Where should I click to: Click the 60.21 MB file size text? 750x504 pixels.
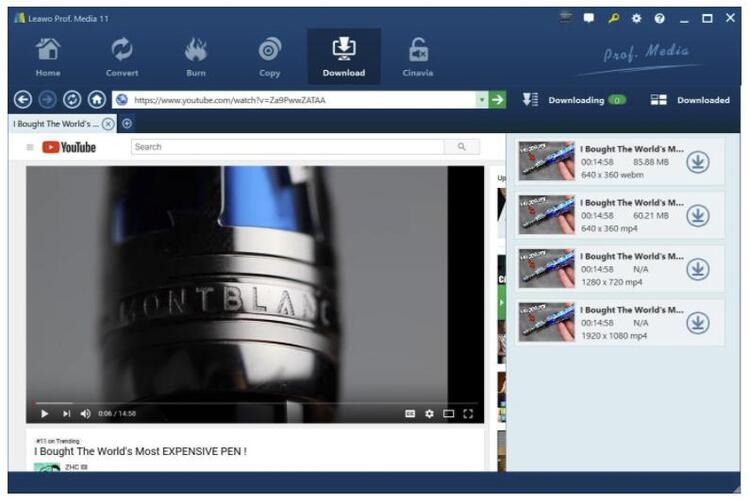tap(651, 216)
